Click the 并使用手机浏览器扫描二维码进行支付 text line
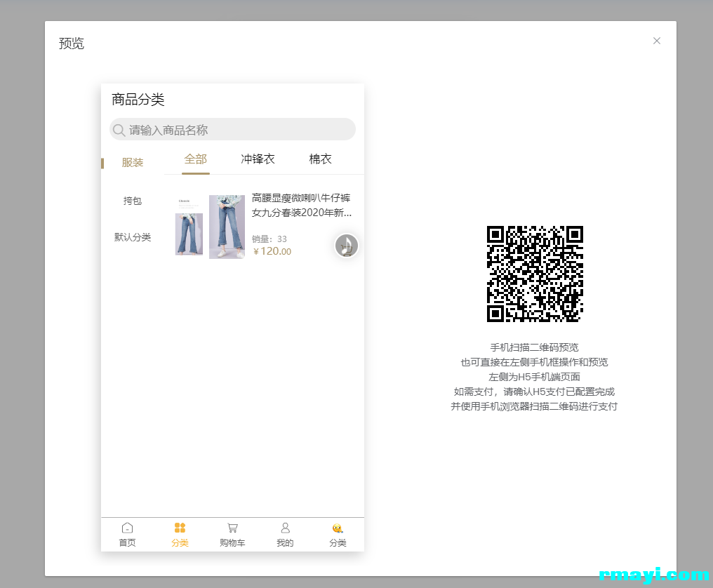 (534, 406)
